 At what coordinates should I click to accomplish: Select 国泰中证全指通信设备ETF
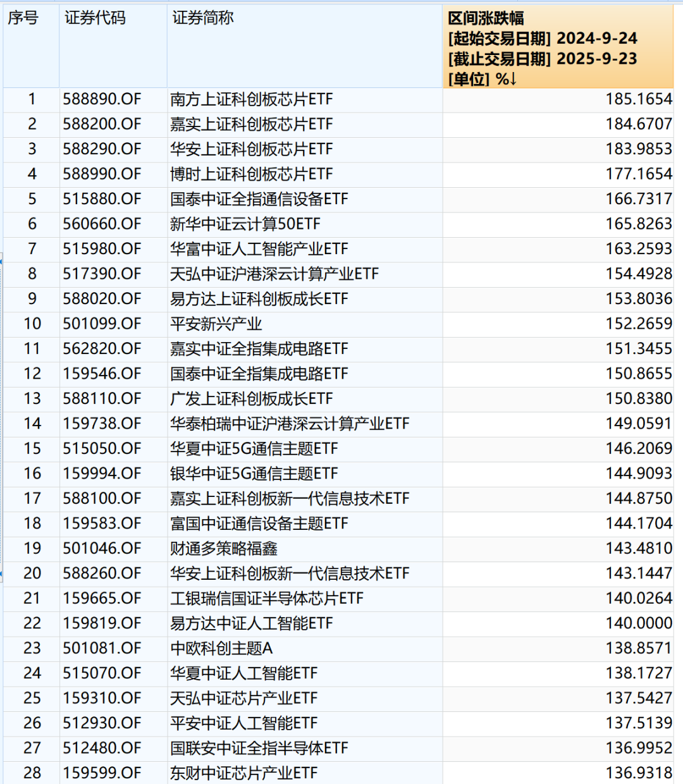(x=259, y=199)
